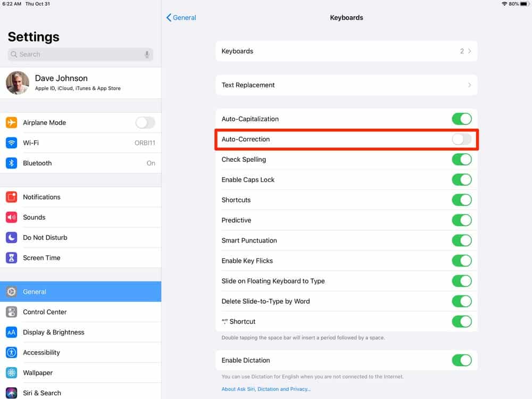Open About Ask Siri, Dictation and Privacy link

[266, 389]
